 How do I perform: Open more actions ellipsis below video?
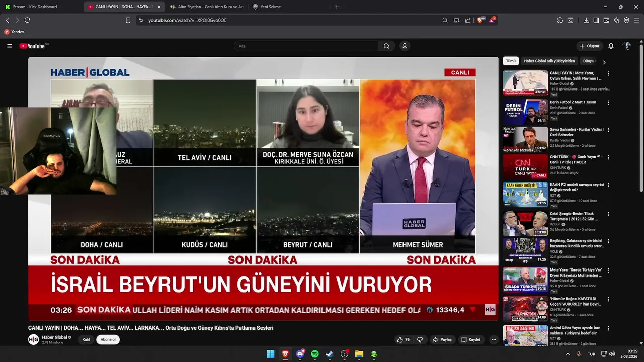[494, 339]
